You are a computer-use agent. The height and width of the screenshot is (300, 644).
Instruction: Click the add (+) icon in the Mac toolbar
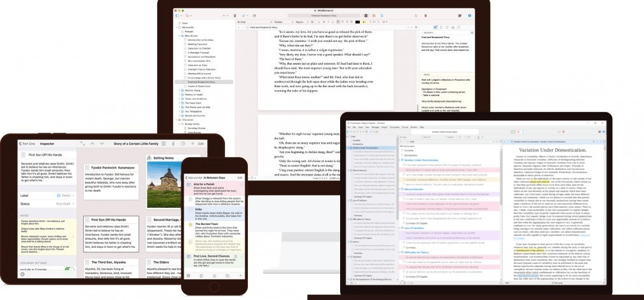[224, 16]
